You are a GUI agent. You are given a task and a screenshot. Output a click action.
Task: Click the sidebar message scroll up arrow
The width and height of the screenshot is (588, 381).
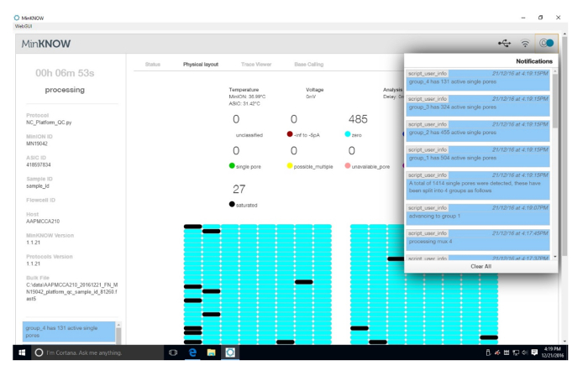tap(118, 325)
